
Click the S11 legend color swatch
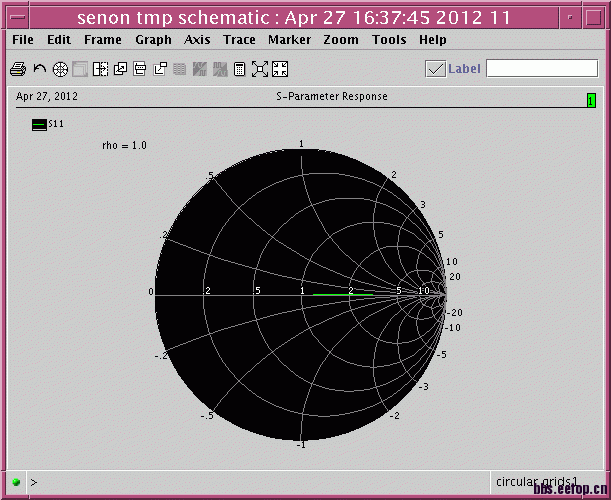[x=39, y=125]
